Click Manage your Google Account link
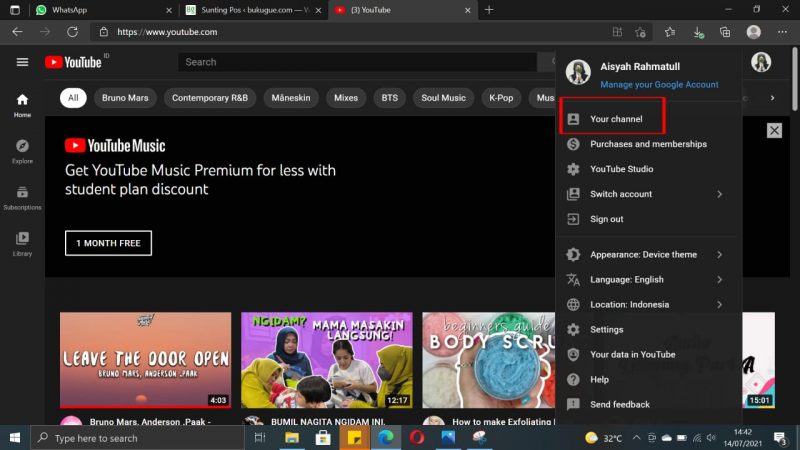This screenshot has height=450, width=800. [x=659, y=85]
